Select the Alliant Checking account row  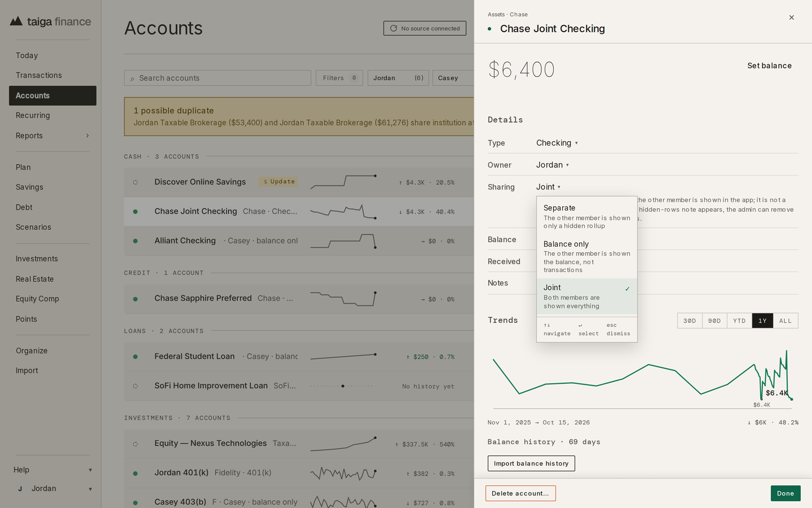299,241
